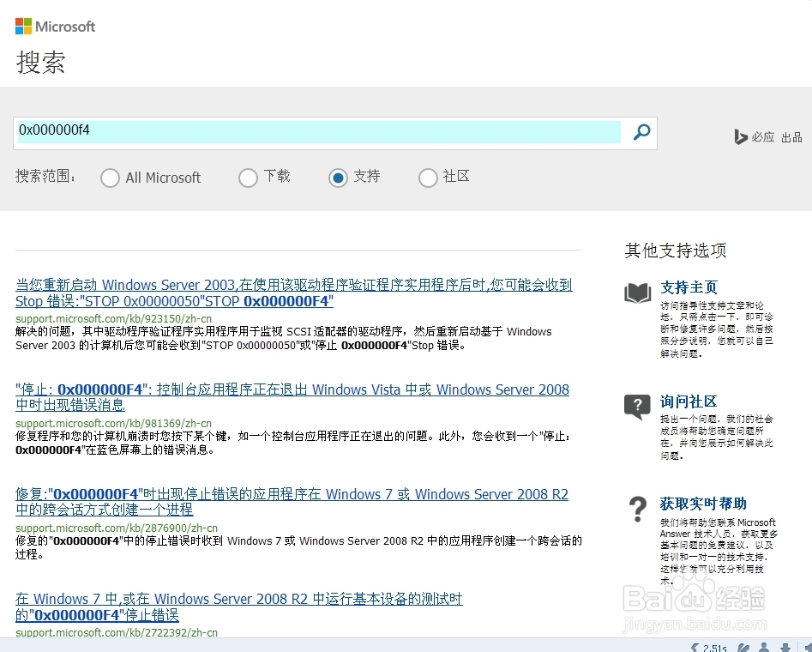Open the Windows Vista console application result

(x=292, y=397)
